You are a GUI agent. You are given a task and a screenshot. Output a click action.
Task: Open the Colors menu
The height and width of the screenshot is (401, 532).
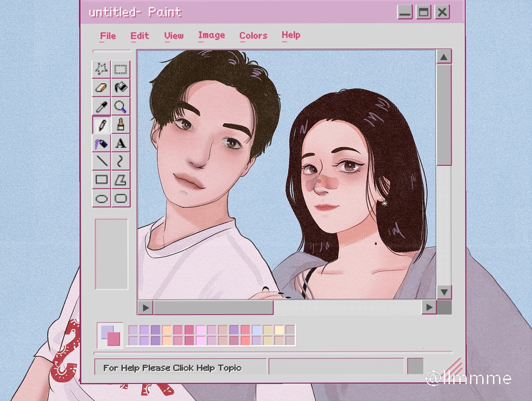[253, 36]
